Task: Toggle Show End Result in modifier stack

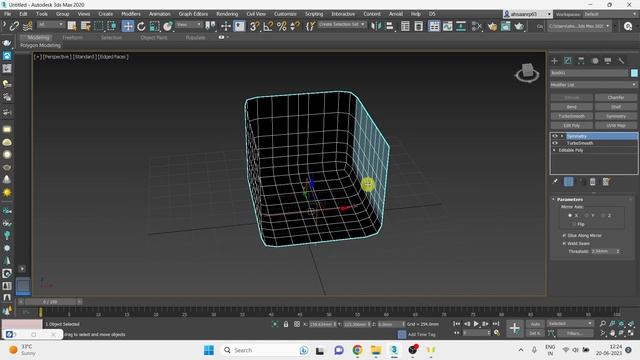Action: point(569,182)
